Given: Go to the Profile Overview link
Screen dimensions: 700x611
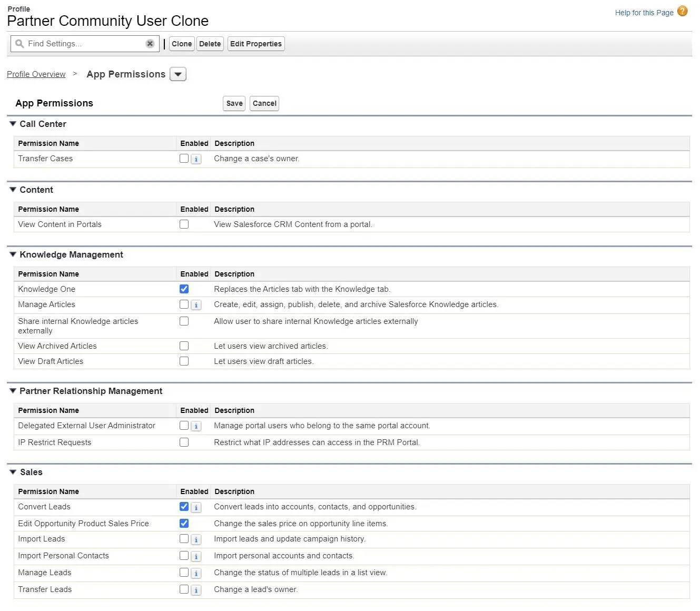Looking at the screenshot, I should point(36,74).
